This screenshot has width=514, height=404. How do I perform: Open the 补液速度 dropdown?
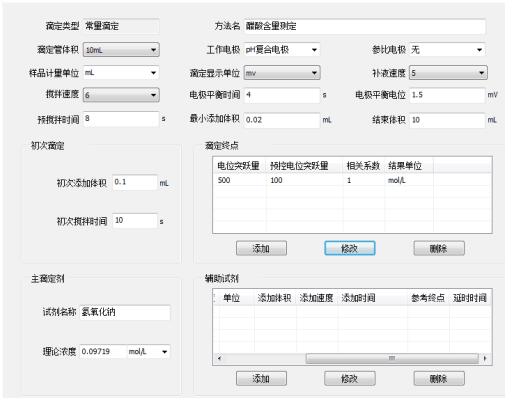click(x=448, y=73)
